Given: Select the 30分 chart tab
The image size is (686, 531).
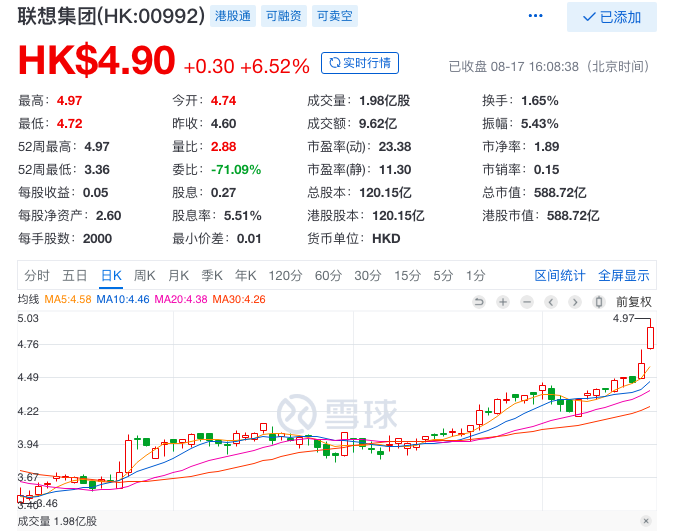Looking at the screenshot, I should [368, 276].
